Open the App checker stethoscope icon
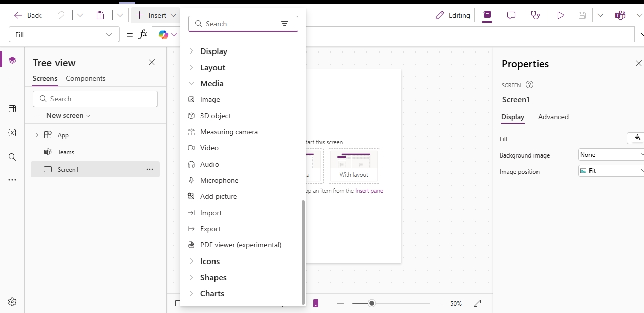Image resolution: width=644 pixels, height=313 pixels. click(535, 15)
